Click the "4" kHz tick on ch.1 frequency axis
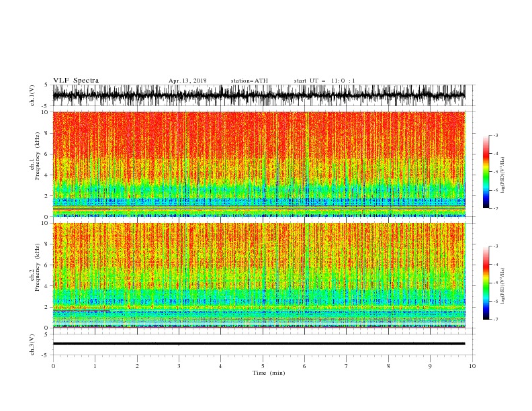Image resolution: width=532 pixels, height=411 pixels. [46, 175]
